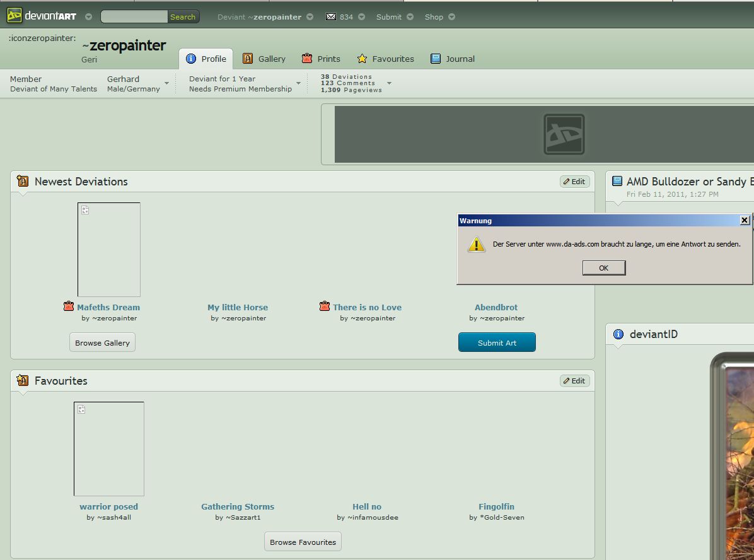Visit ~infamousdee artist link
The image size is (754, 560).
tap(373, 518)
